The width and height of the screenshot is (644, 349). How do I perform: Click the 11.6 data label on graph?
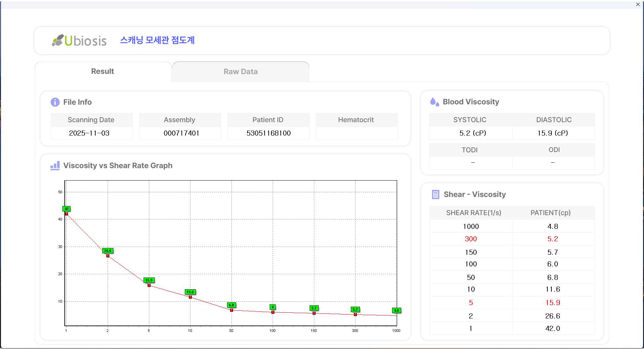[x=190, y=292]
